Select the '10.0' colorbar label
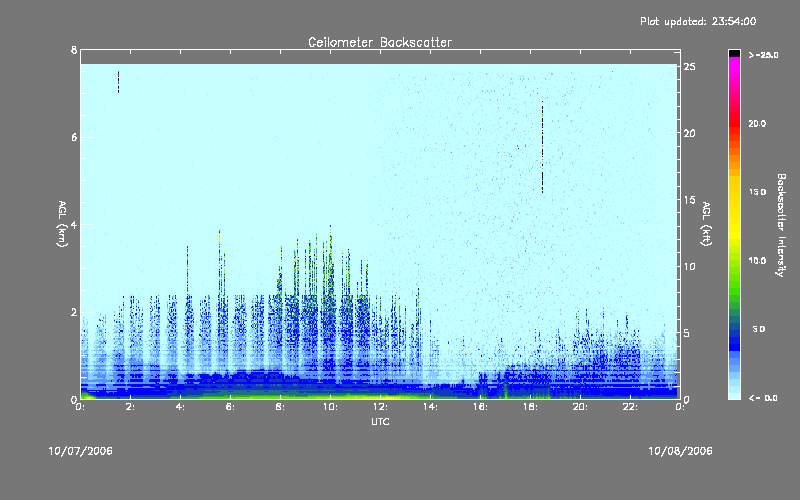 [757, 260]
